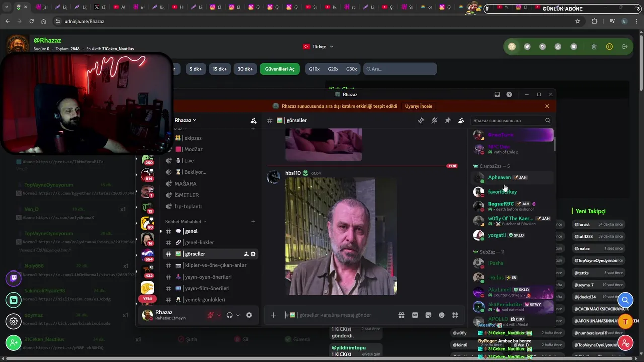Toggle deafen headphones in Discord user panel
Viewport: 644px width, 362px height.
(230, 315)
